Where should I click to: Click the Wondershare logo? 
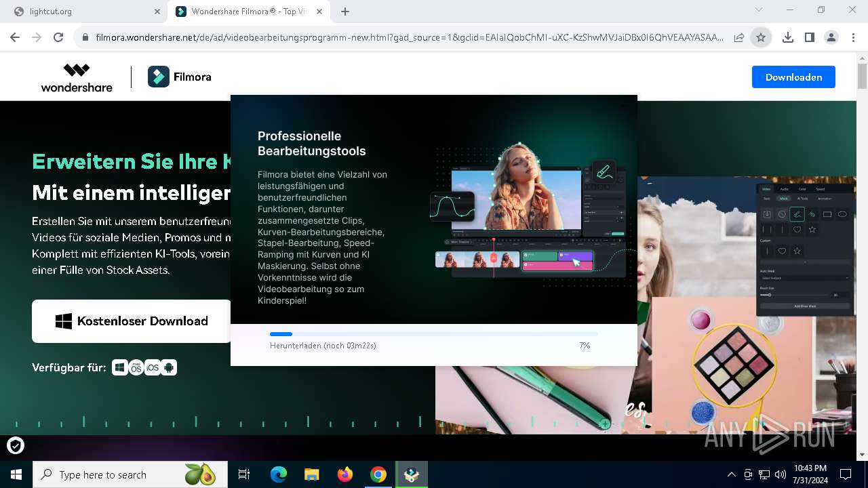tap(77, 77)
